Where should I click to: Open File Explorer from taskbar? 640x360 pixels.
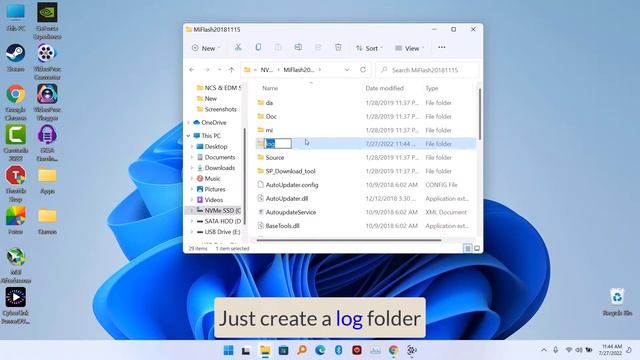coord(265,350)
